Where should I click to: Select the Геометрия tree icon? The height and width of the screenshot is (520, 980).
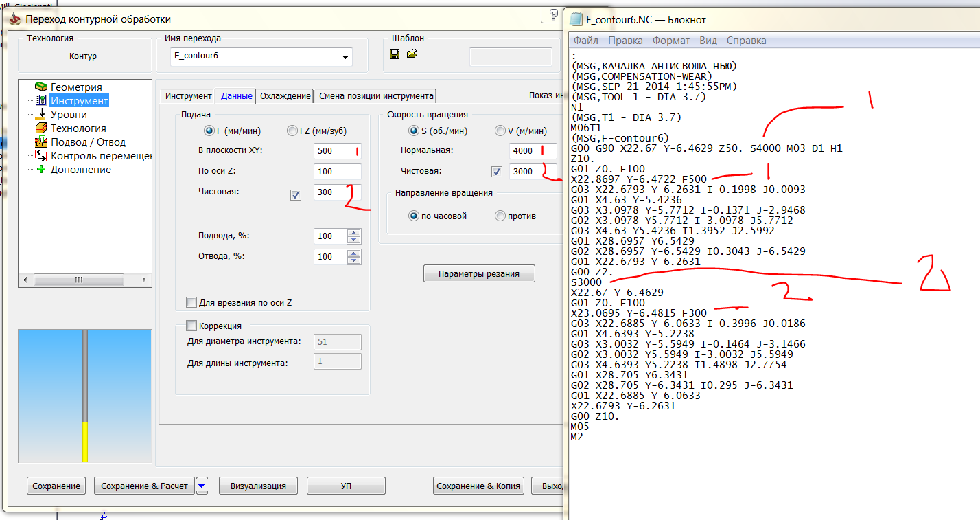tap(41, 87)
